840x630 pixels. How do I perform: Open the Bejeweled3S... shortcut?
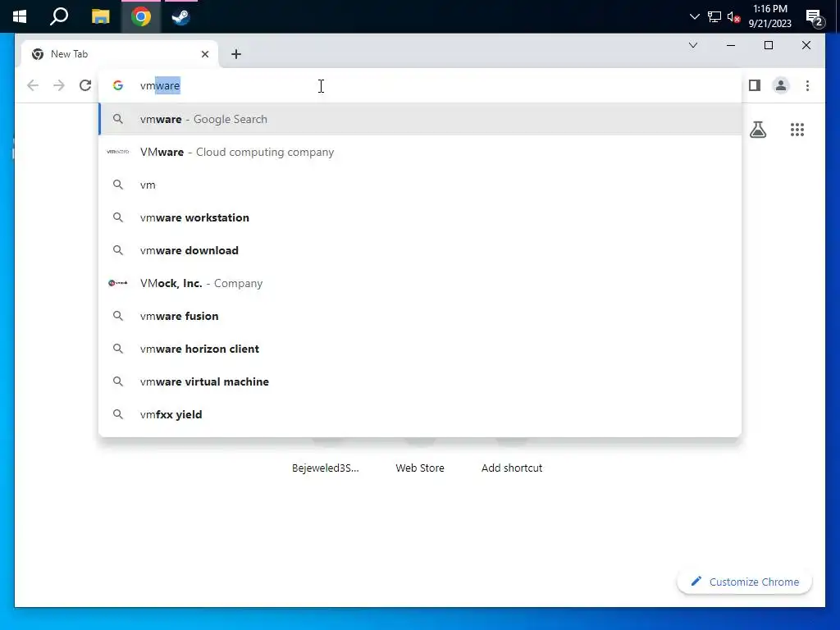326,468
